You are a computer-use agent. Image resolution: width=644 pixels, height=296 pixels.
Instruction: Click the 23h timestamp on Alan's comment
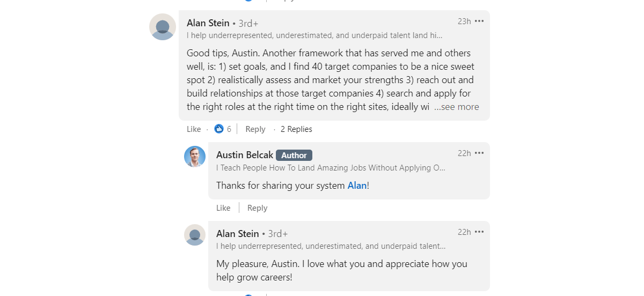[464, 21]
